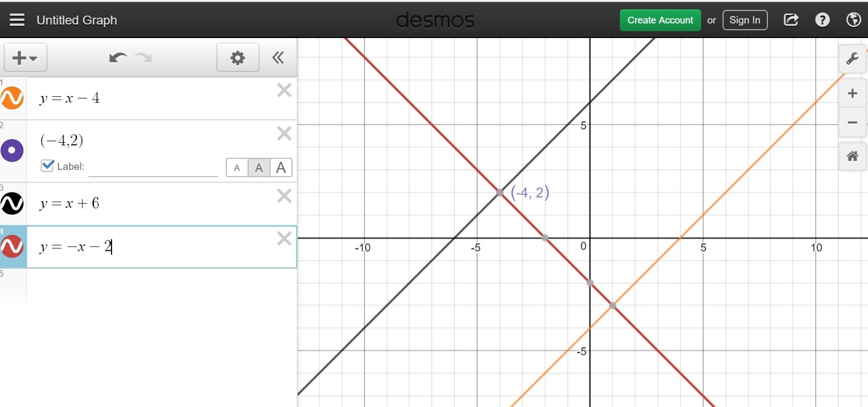This screenshot has width=868, height=407.
Task: Hide the orange y = x − 4 line
Action: 12,98
